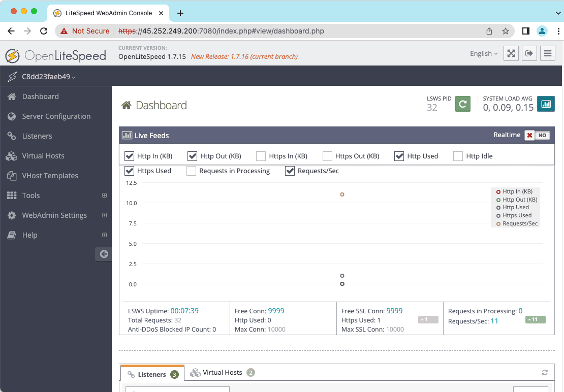Click the hamburger menu icon in header

(x=547, y=53)
